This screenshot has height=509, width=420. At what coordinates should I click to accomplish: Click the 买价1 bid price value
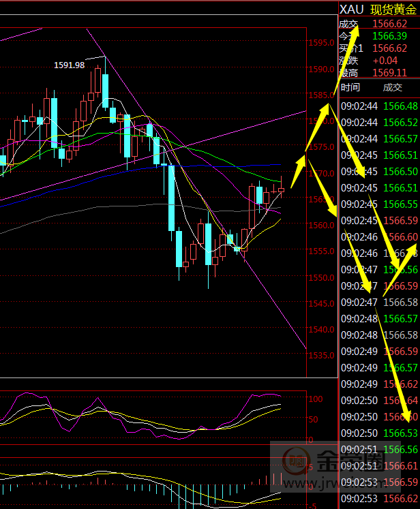click(x=389, y=48)
